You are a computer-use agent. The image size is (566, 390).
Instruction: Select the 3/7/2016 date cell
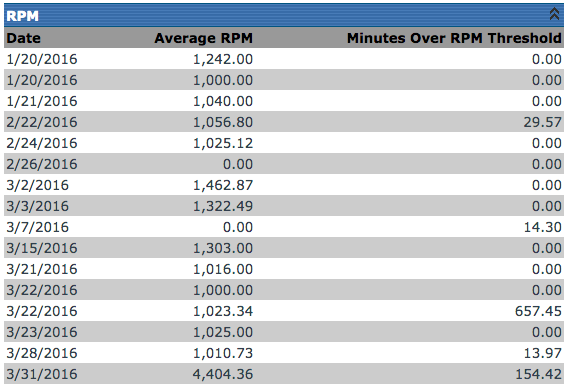pos(38,227)
